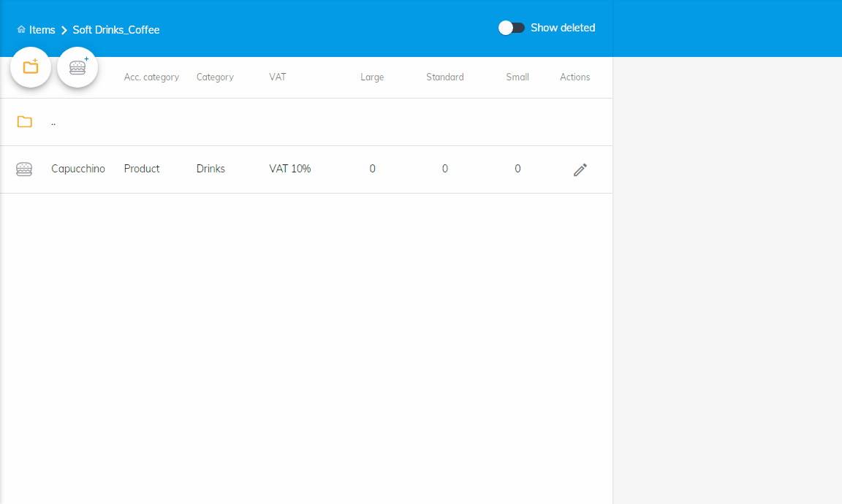Click the Large price value for Capucchino

click(372, 169)
